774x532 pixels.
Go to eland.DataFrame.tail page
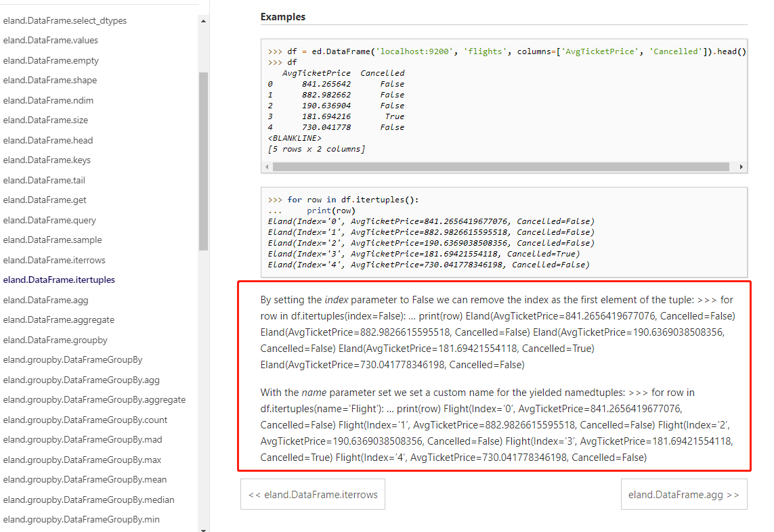tap(44, 180)
